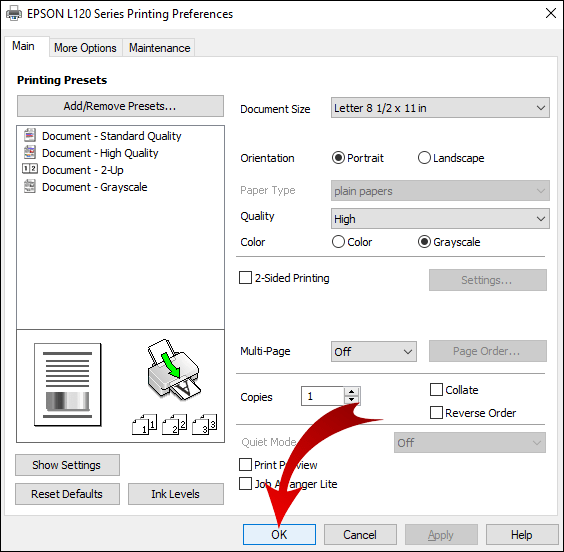Click the Apply button
The height and width of the screenshot is (552, 564).
tap(441, 535)
